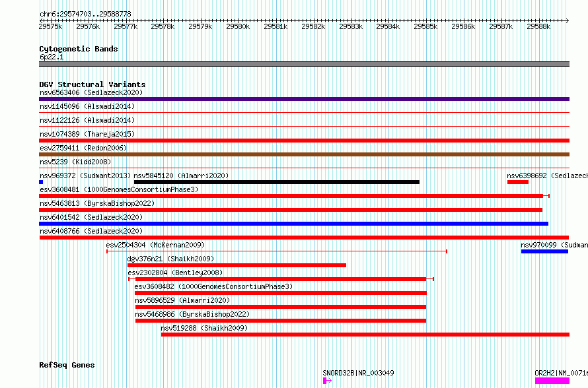588x388 pixels.
Task: Click the nsv6408766 (Sedlazeck2020) red bar
Action: [x=304, y=238]
